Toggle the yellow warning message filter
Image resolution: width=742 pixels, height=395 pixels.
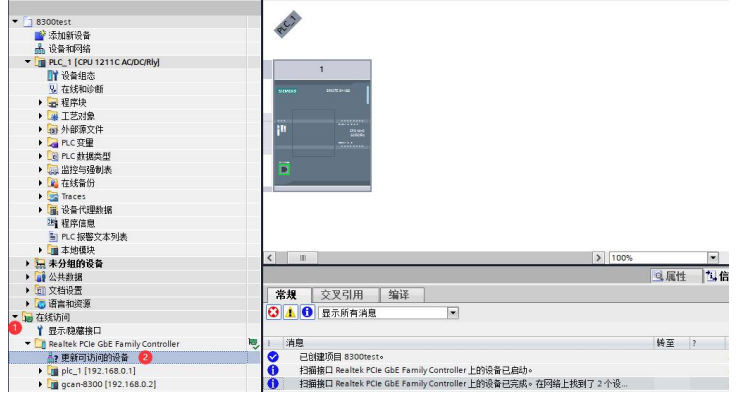pyautogui.click(x=290, y=312)
